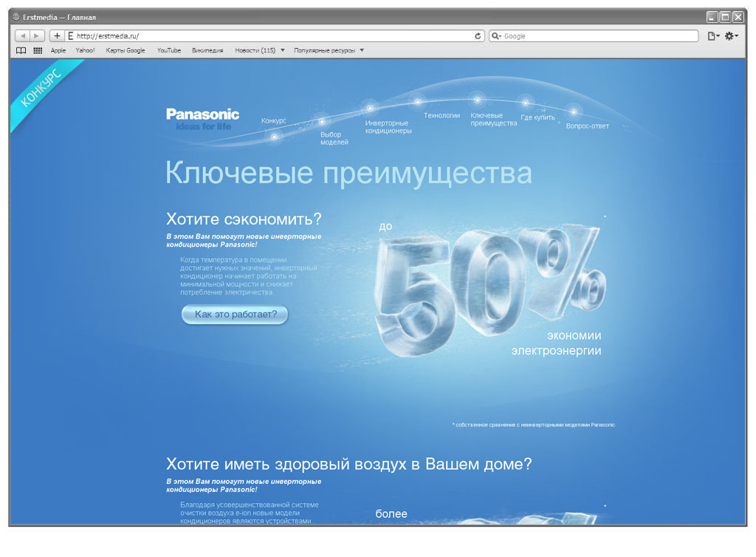The image size is (756, 557).
Task: Open the Выбор моделей navigation item
Action: pos(334,138)
